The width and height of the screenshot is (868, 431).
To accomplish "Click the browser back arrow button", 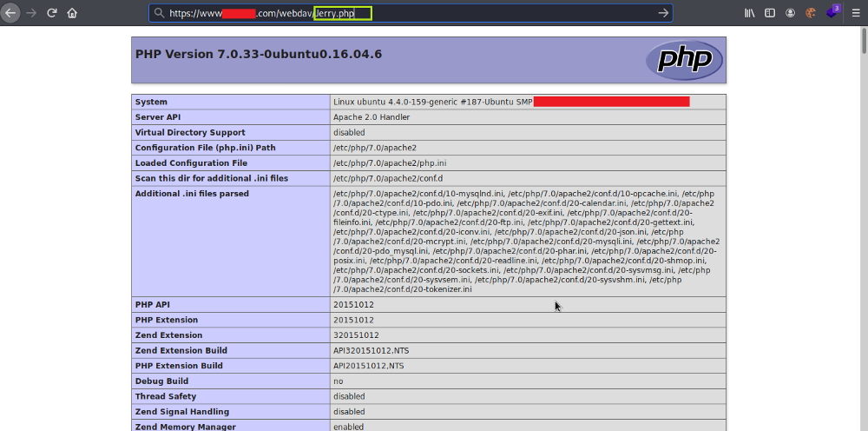I will pyautogui.click(x=10, y=13).
